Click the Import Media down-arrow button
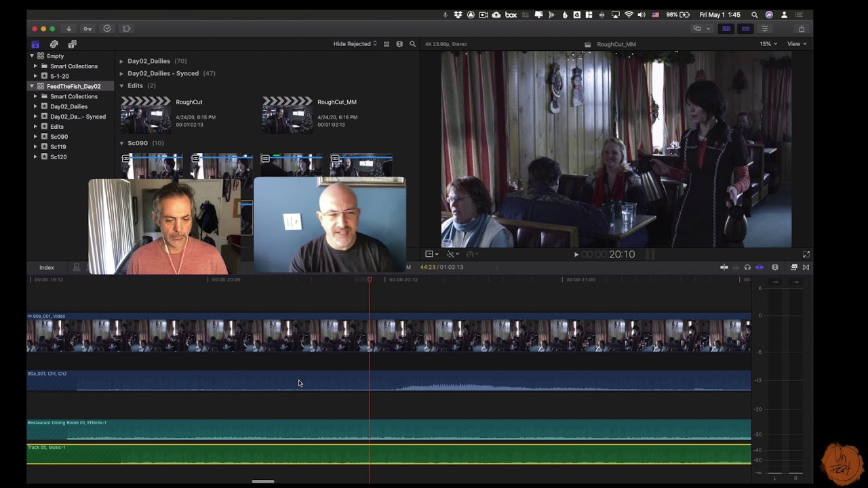The width and height of the screenshot is (868, 488). pos(68,28)
